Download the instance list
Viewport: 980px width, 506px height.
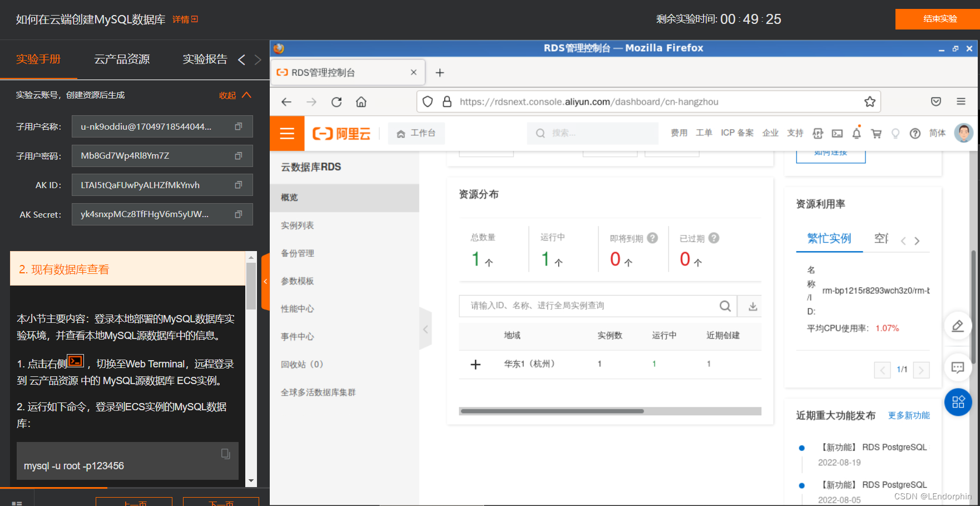pyautogui.click(x=753, y=306)
